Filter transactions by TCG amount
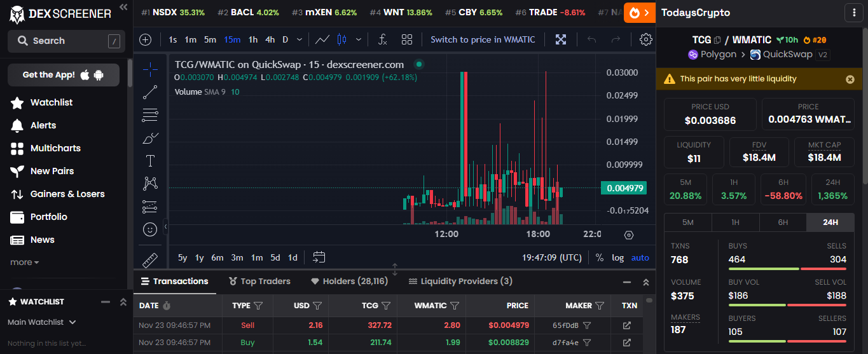This screenshot has width=868, height=354. tap(387, 306)
